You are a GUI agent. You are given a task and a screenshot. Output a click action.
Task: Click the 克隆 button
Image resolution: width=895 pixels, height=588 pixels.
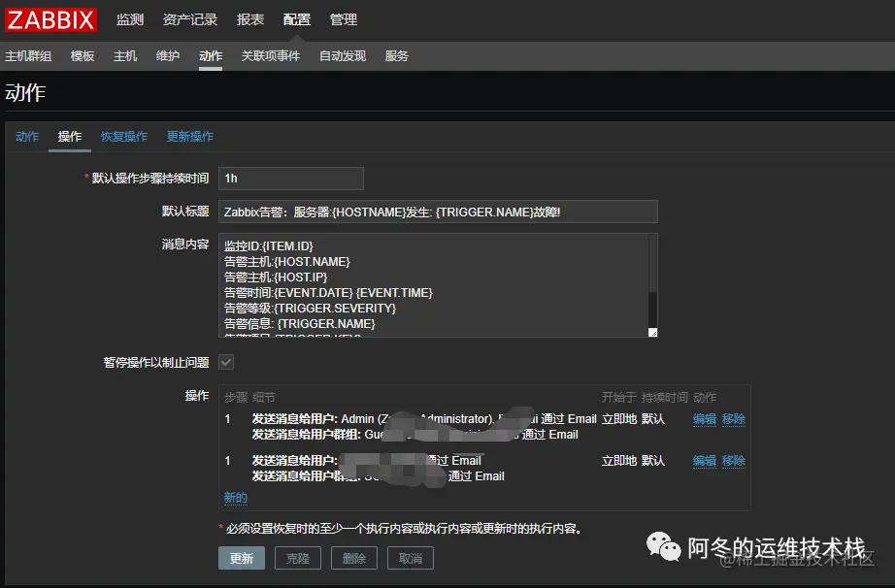tap(297, 558)
